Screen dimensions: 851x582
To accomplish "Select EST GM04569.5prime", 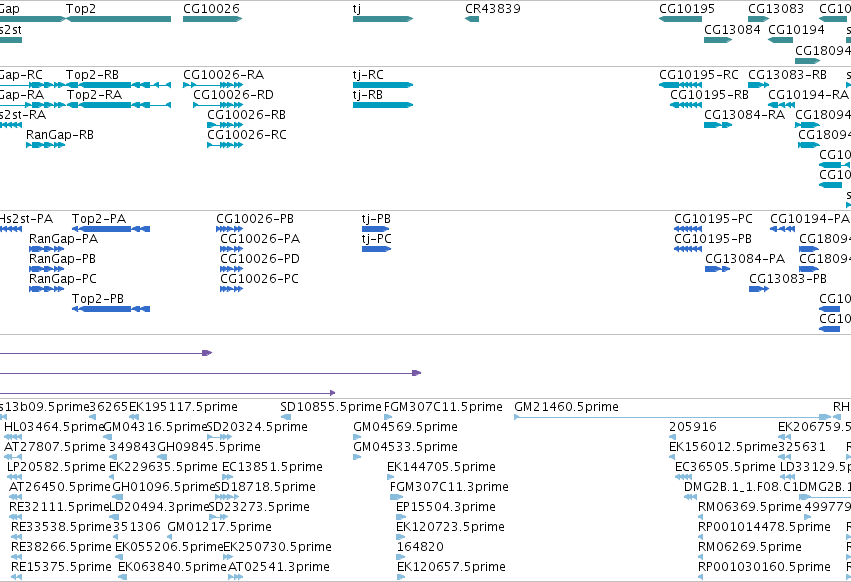I will click(x=405, y=427).
